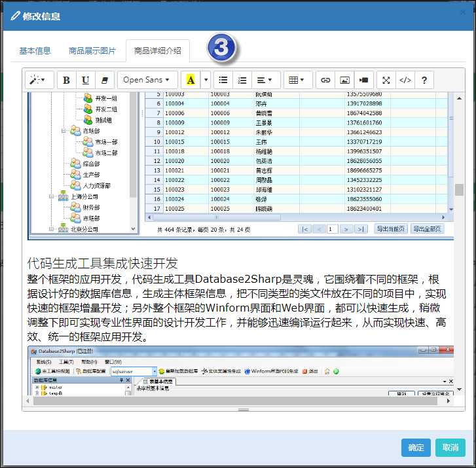
Task: Open the insert table dropdown
Action: (297, 80)
